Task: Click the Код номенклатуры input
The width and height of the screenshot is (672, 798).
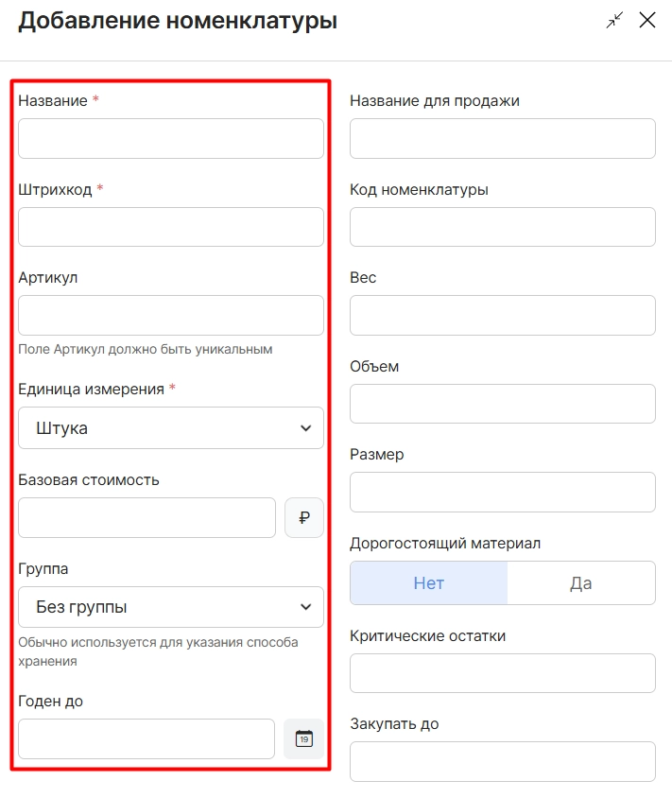Action: [x=503, y=227]
